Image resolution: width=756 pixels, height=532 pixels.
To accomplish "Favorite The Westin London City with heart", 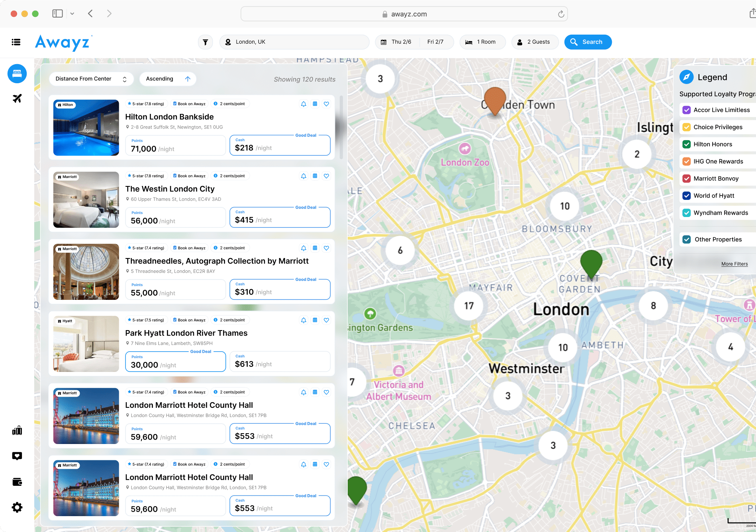I will (326, 176).
